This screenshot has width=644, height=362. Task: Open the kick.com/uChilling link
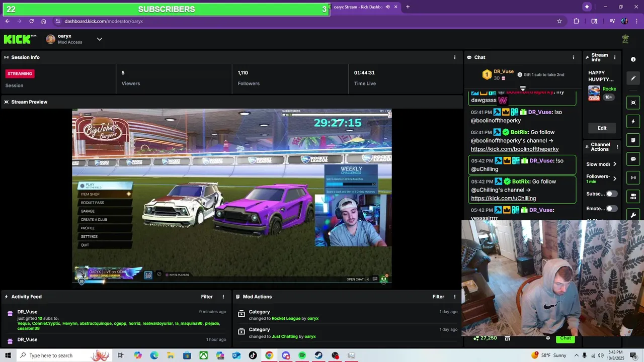pos(503,198)
